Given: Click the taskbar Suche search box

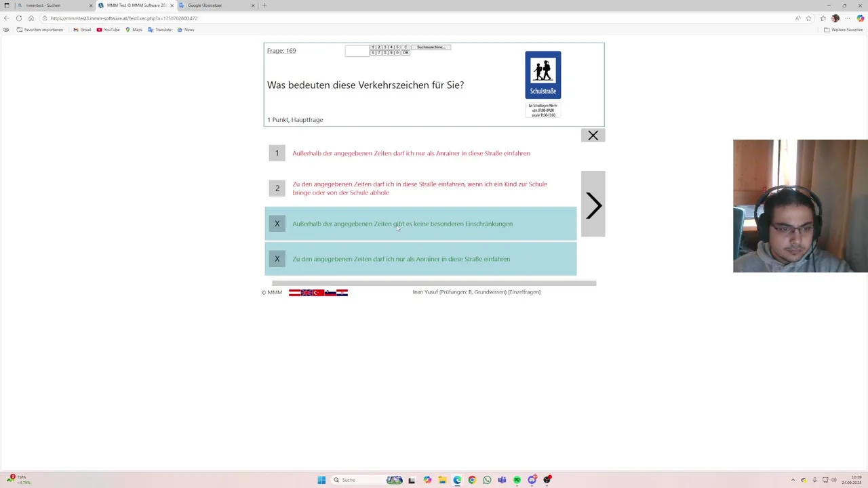Looking at the screenshot, I should click(x=367, y=480).
